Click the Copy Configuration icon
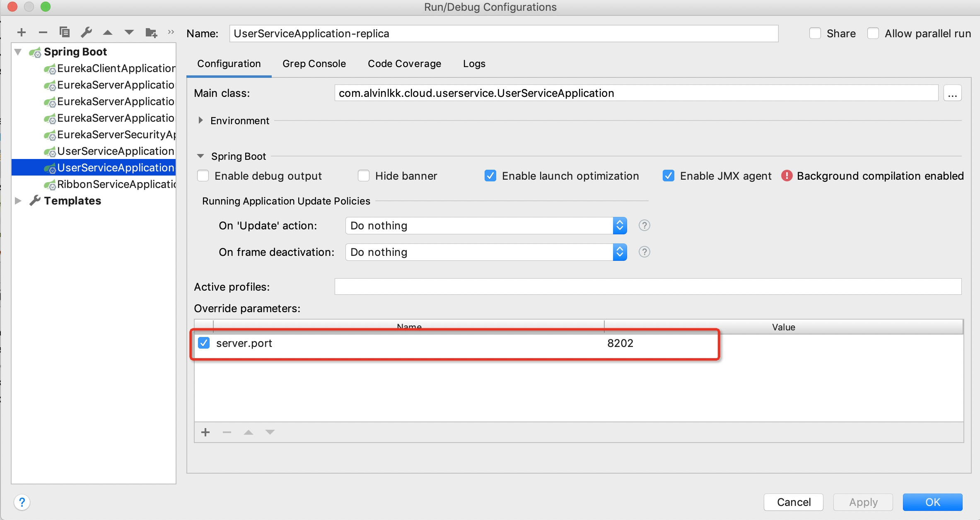 click(x=65, y=32)
